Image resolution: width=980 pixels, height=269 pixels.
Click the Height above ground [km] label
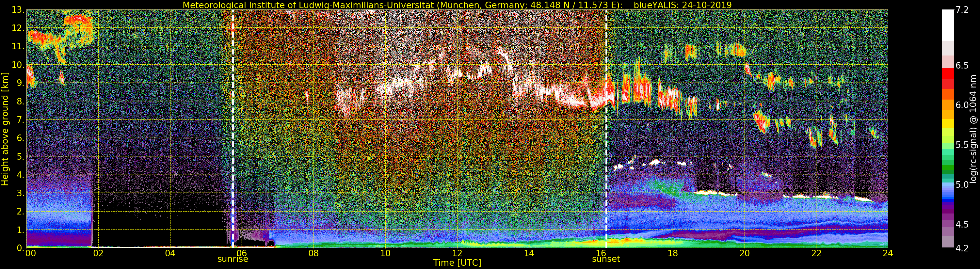5,129
